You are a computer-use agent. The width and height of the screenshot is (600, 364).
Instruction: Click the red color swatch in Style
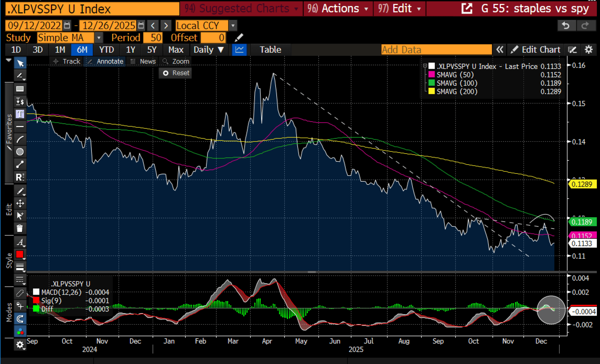coord(20,254)
